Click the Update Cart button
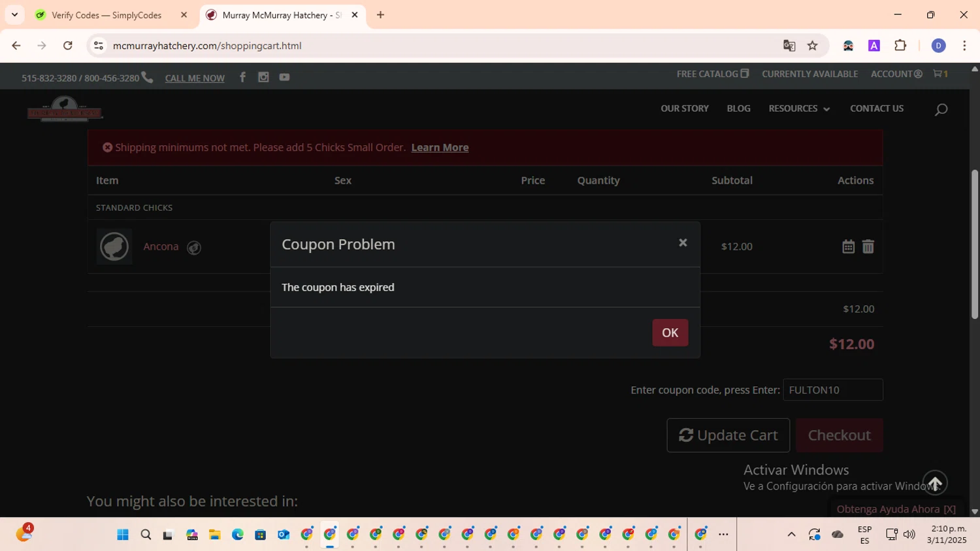980x551 pixels. click(728, 435)
